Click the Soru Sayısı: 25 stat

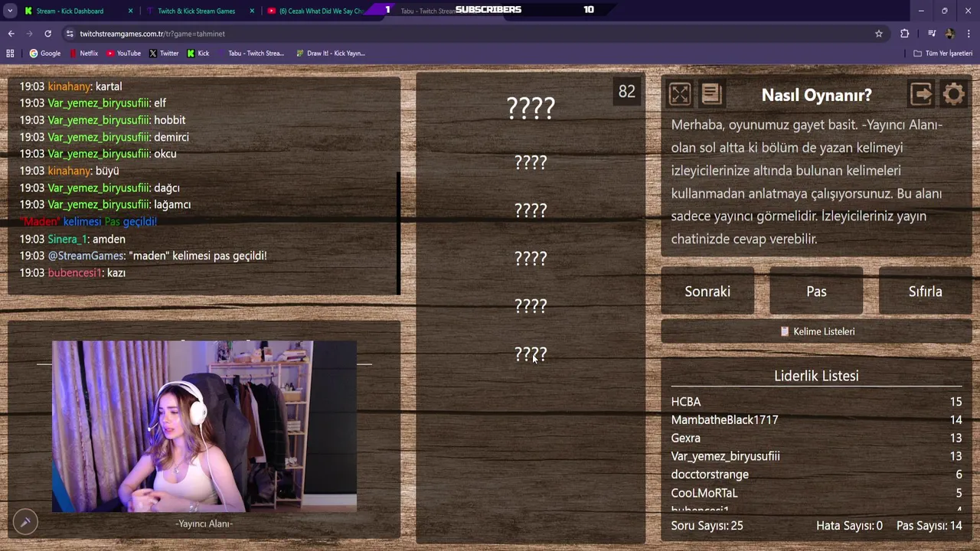tap(707, 526)
